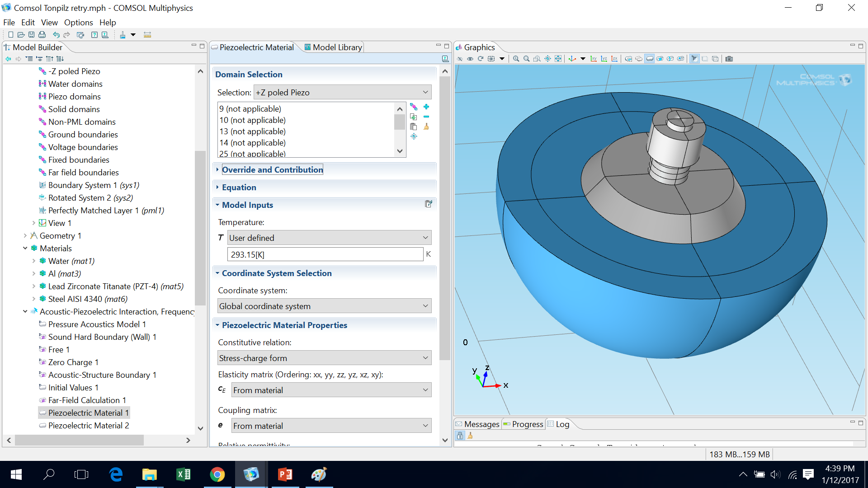
Task: Save the model with the floppy icon
Action: pyautogui.click(x=31, y=35)
